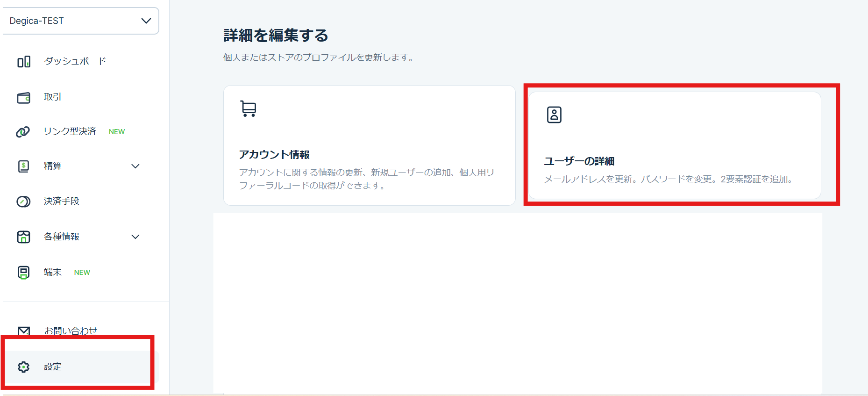Click the envelope icon for お問い合わせ
The width and height of the screenshot is (868, 396).
(24, 331)
